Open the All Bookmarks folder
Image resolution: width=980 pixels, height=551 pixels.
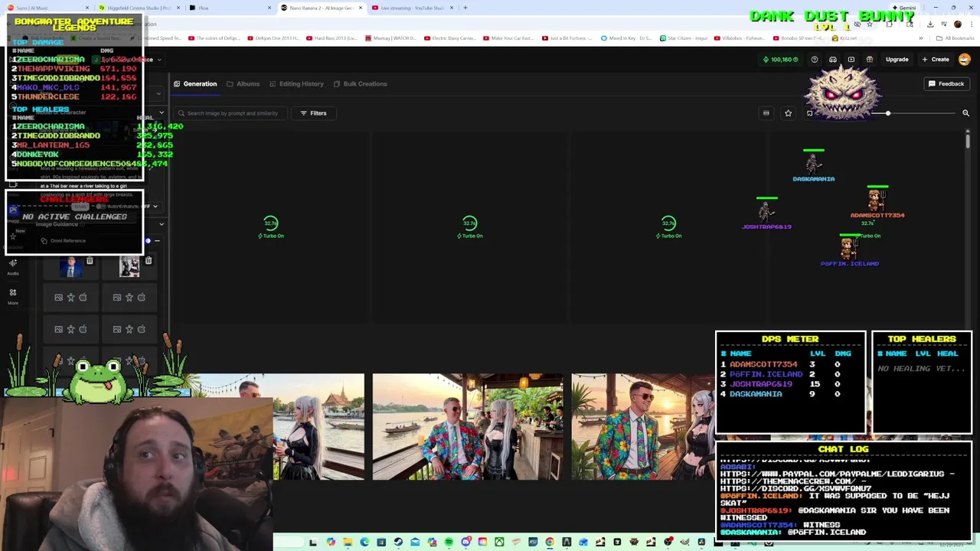coord(955,37)
